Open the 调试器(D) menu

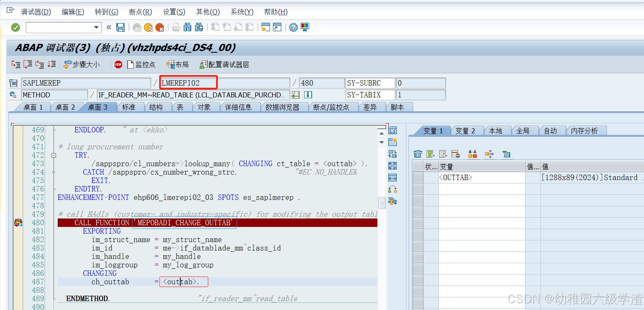click(36, 12)
